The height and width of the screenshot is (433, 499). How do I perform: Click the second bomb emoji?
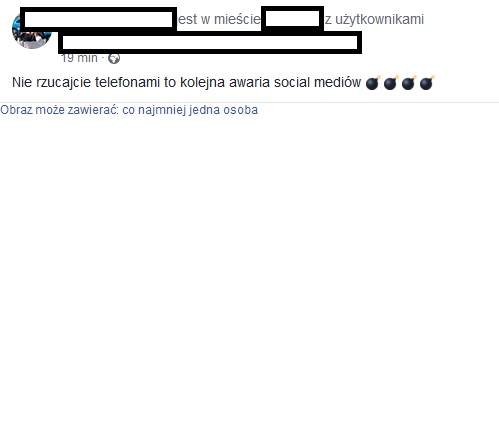(x=391, y=83)
